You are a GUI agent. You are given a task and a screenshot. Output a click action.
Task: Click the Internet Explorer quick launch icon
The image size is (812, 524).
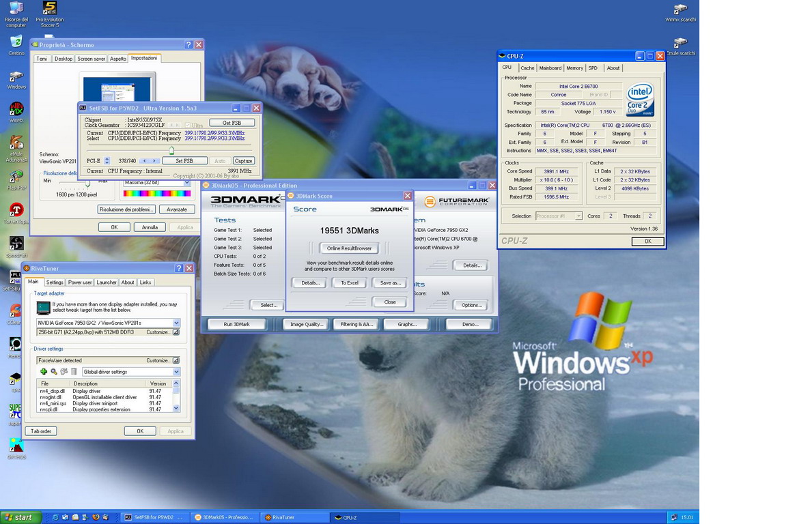[x=55, y=517]
